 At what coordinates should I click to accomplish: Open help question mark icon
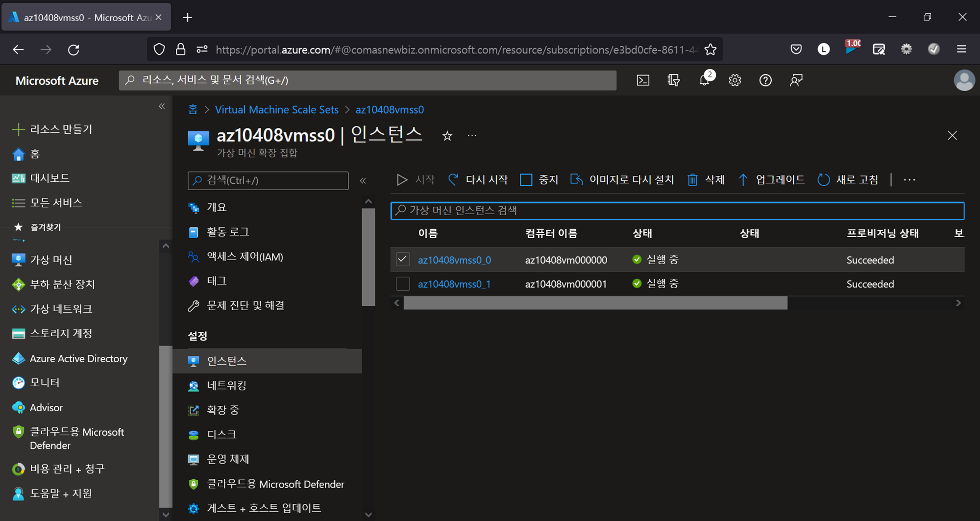765,80
